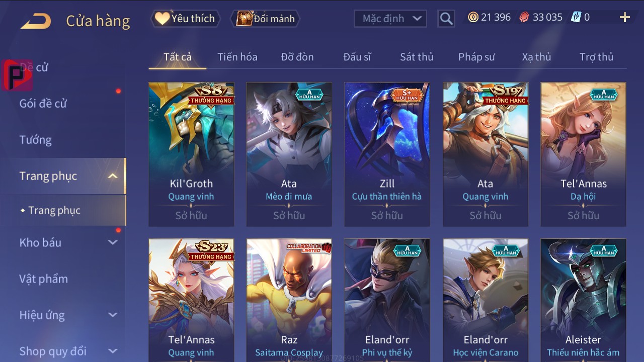This screenshot has width=644, height=362.
Task: Open Yêu thích favorites with heart icon
Action: 185,19
